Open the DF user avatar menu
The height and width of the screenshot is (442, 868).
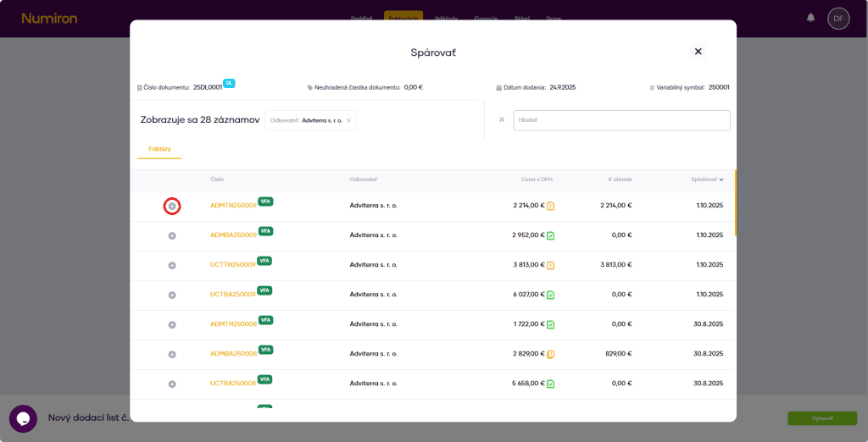point(838,18)
